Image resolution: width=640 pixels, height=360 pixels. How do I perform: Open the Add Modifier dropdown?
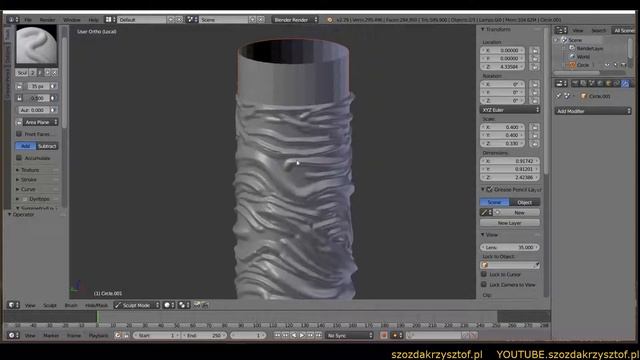point(593,111)
